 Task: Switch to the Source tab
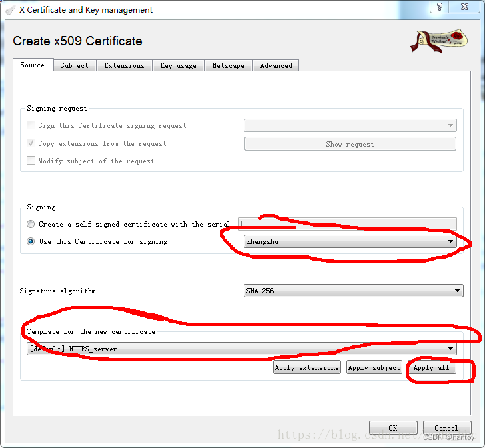(x=33, y=65)
